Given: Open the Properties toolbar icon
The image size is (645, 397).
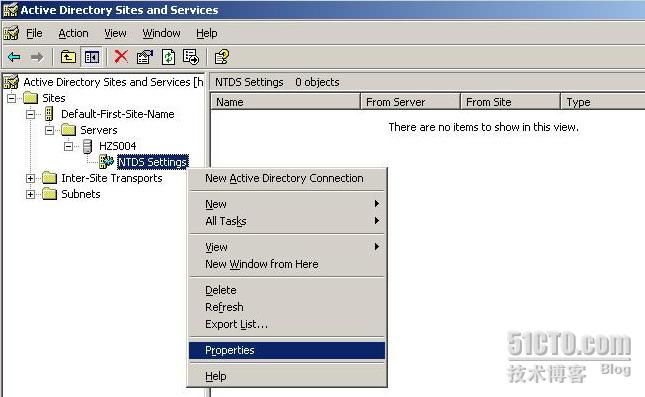Looking at the screenshot, I should 145,57.
